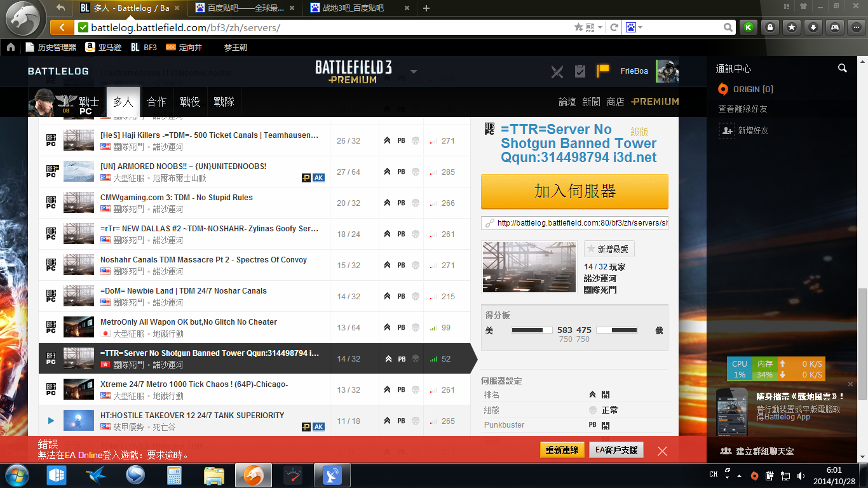
Task: Open the favorites star toolbar button
Action: (x=792, y=27)
